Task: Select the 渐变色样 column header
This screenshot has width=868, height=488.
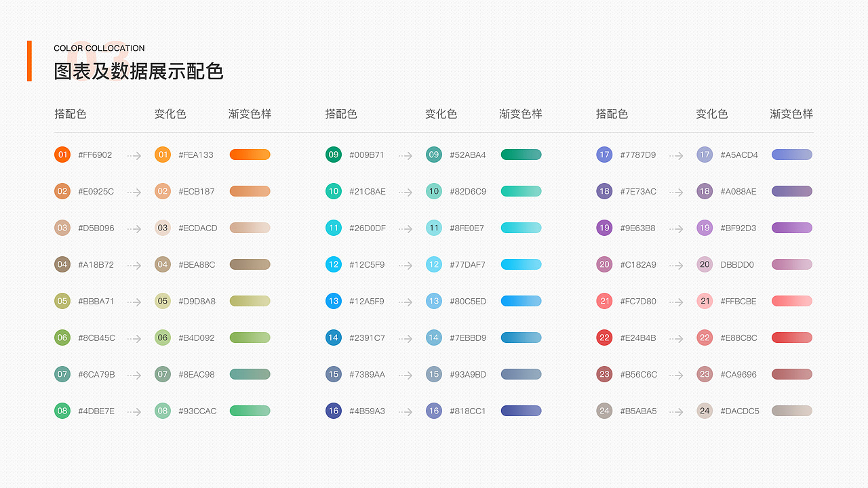Action: (x=250, y=114)
